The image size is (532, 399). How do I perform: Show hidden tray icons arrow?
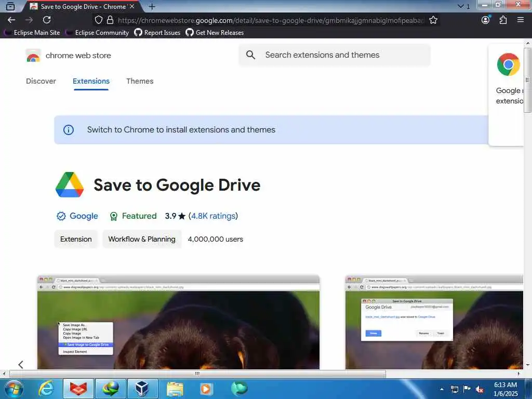442,389
